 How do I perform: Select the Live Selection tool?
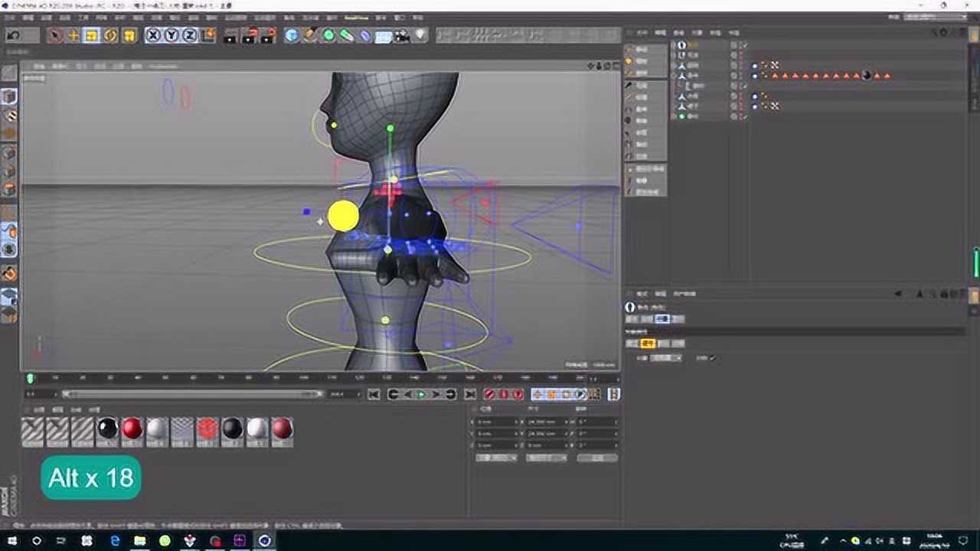56,34
